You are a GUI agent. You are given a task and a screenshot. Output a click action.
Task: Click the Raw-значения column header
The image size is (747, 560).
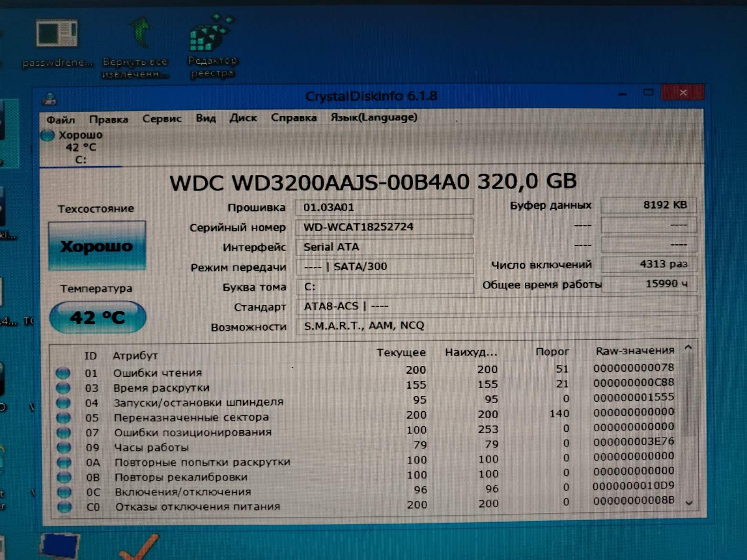635,351
